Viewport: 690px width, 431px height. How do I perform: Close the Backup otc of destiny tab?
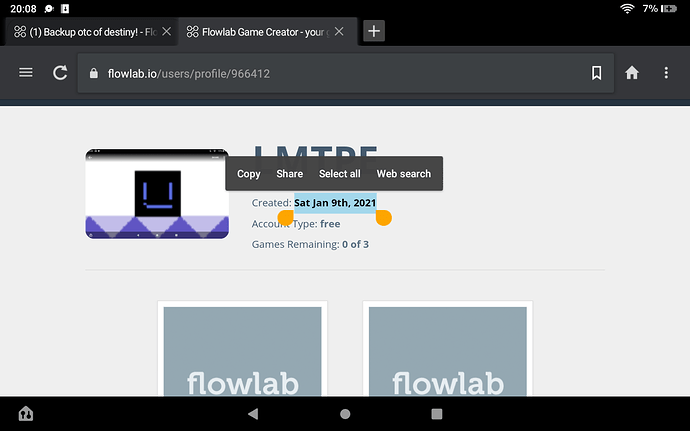point(166,31)
